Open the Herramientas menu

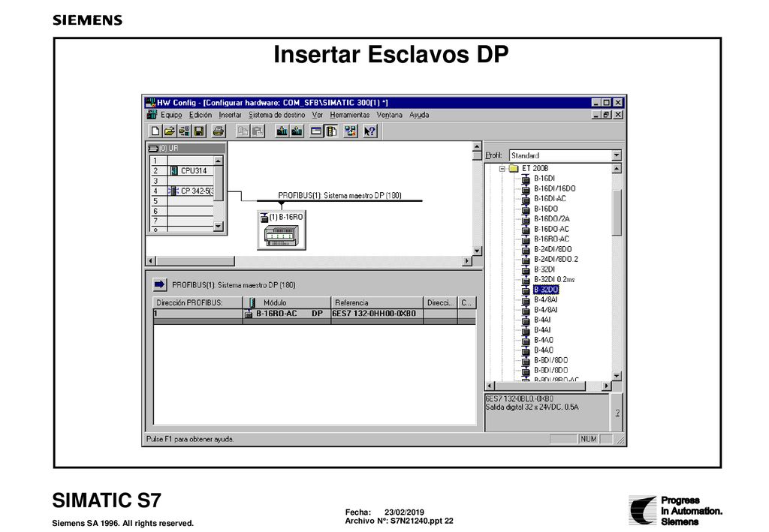click(x=350, y=115)
